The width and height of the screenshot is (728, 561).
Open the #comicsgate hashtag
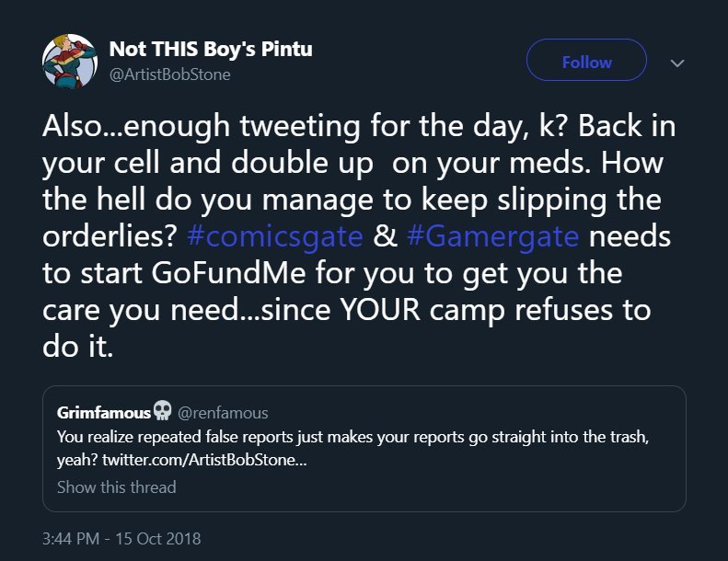[x=274, y=236]
